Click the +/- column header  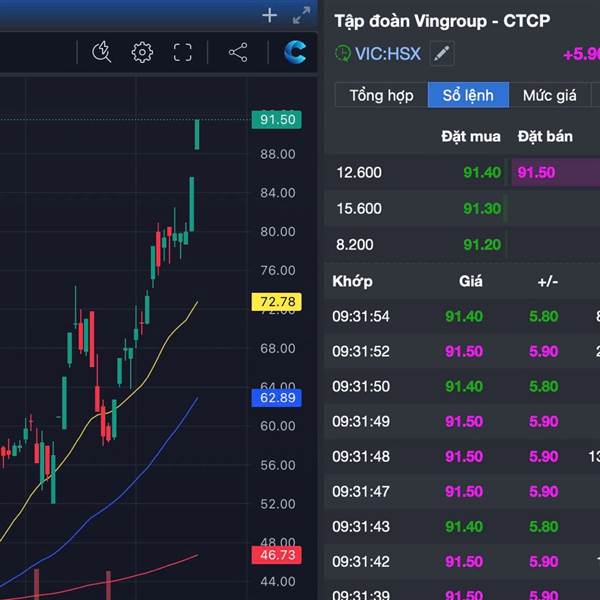(548, 282)
